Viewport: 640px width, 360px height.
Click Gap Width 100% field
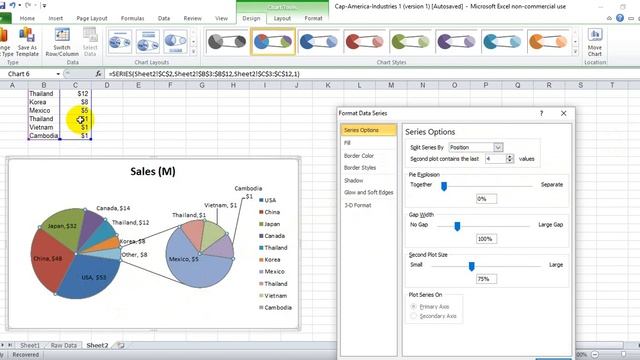point(486,239)
